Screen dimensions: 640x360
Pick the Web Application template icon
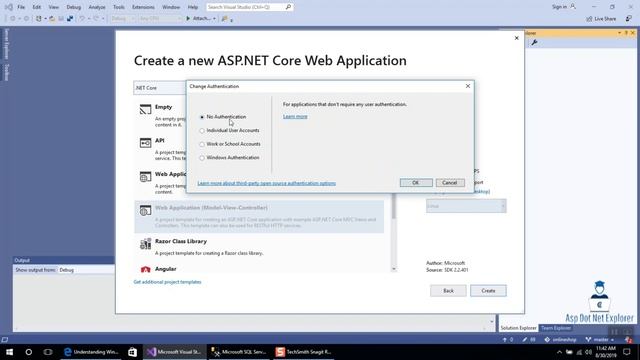click(x=145, y=177)
